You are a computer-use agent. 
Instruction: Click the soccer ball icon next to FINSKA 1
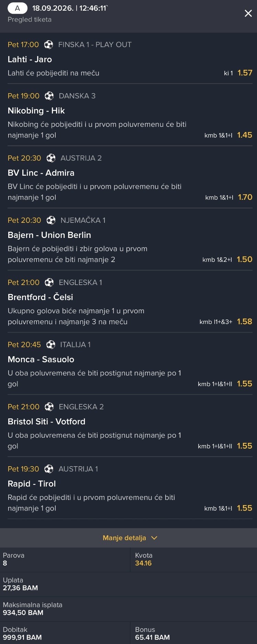click(49, 45)
